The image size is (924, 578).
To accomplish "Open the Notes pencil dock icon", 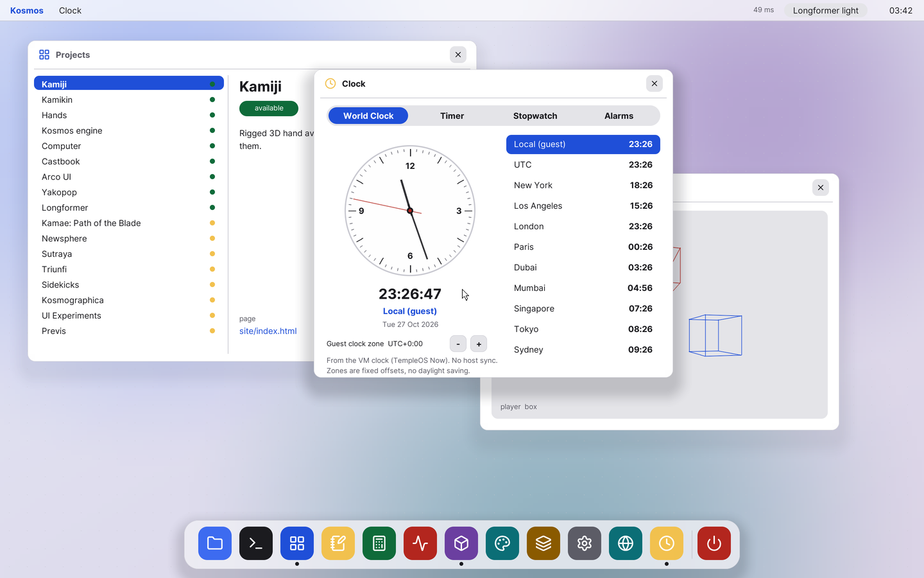I will pos(338,543).
